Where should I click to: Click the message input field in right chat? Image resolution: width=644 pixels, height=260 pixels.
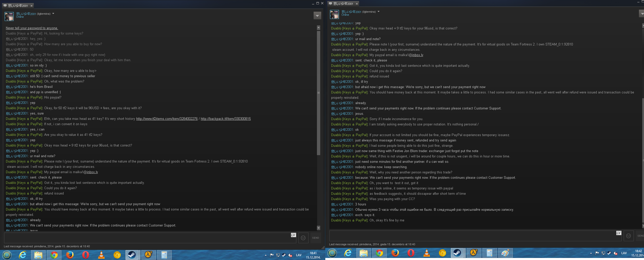point(473,236)
